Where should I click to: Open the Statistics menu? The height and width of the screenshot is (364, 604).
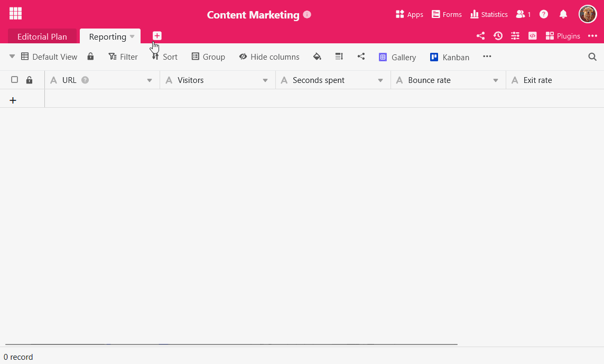click(x=489, y=14)
